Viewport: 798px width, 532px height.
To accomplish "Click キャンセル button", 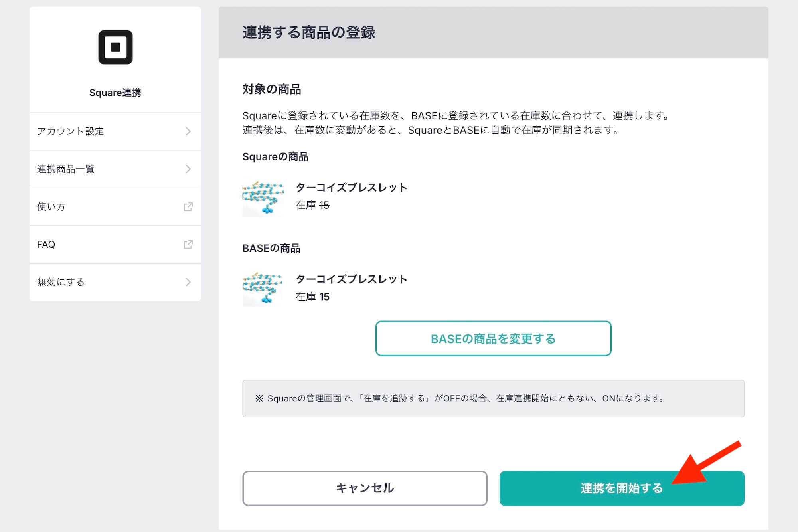I will pyautogui.click(x=365, y=488).
